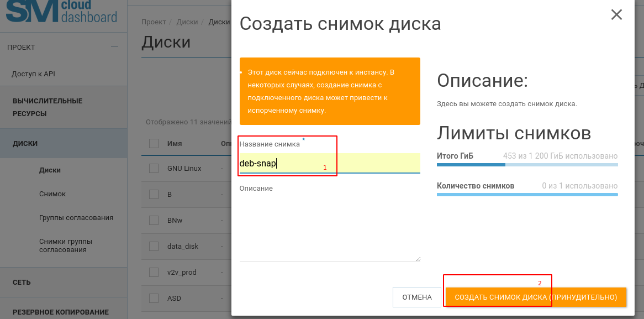Image resolution: width=644 pixels, height=319 pixels.
Task: Close the snapshot creation dialog
Action: pyautogui.click(x=616, y=15)
